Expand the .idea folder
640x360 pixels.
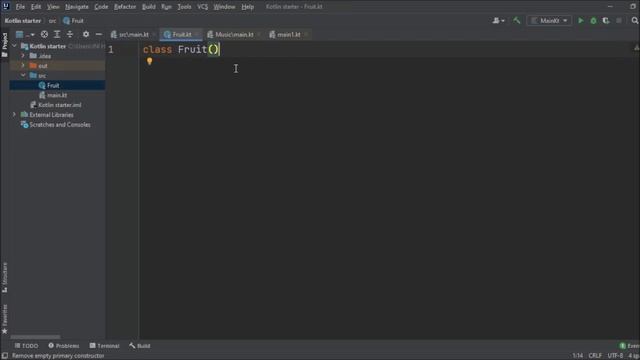(23, 56)
